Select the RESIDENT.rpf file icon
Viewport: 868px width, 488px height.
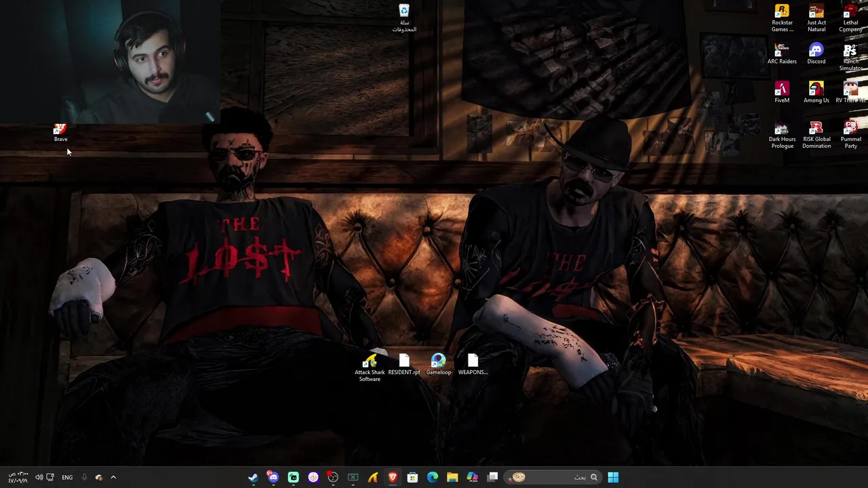click(404, 365)
